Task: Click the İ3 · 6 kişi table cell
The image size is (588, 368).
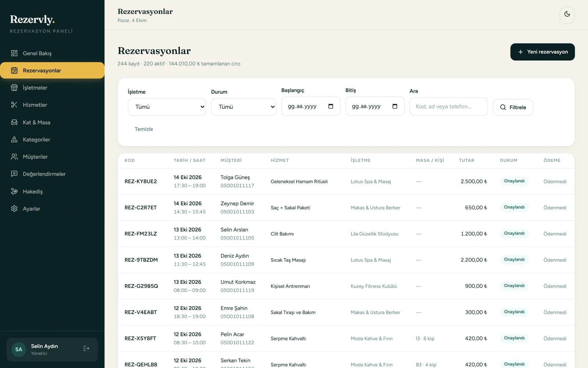Action: click(x=425, y=339)
